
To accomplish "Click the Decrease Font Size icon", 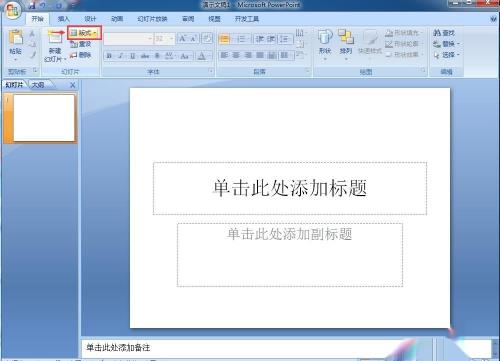I will [193, 39].
